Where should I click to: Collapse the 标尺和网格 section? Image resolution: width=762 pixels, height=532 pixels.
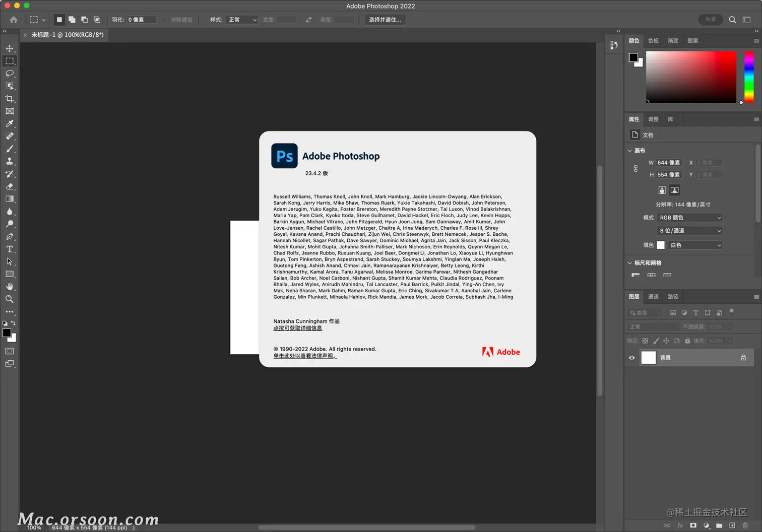point(630,263)
